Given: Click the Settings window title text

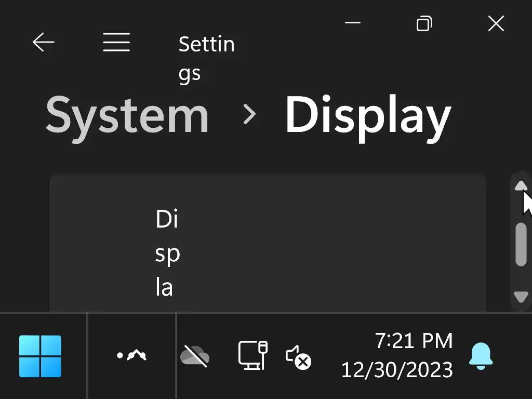Looking at the screenshot, I should click(x=206, y=58).
